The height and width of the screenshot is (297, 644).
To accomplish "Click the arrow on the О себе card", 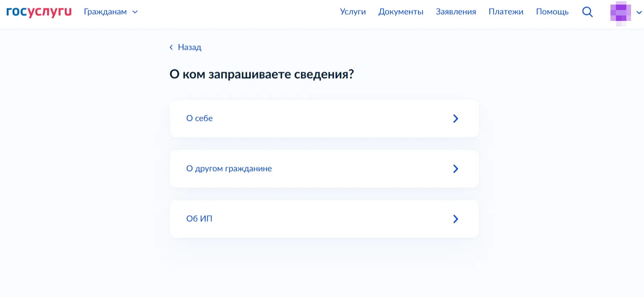I will (456, 119).
